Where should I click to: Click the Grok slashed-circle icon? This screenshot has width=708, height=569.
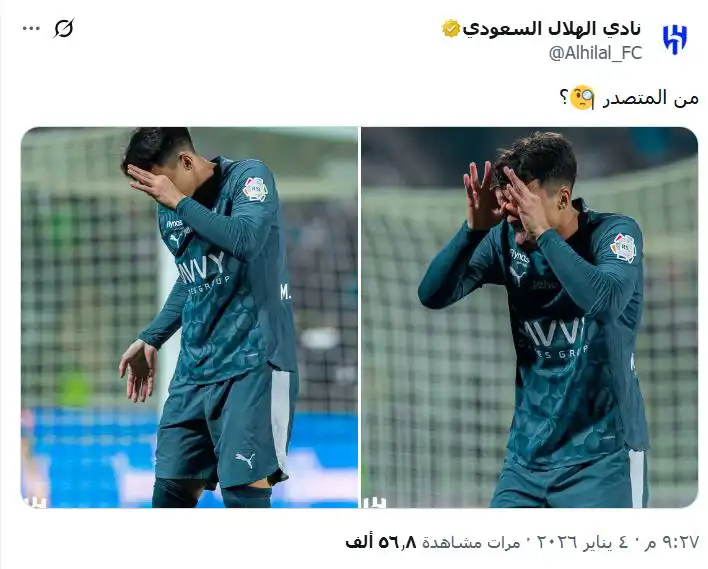coord(64,28)
